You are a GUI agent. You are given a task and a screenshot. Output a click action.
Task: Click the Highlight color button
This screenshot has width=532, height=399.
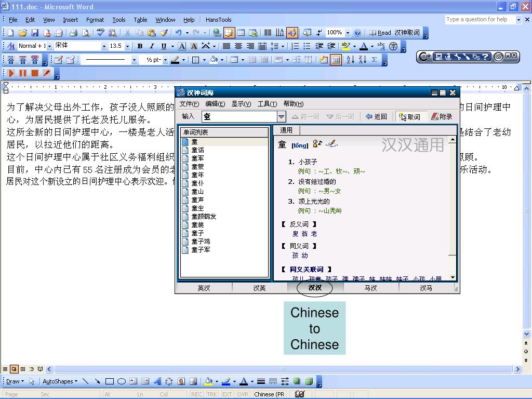345,46
